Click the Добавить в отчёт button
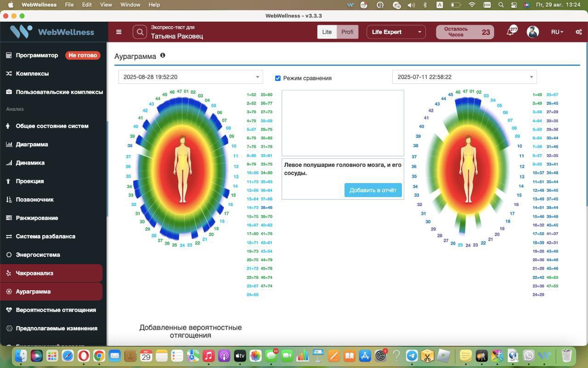The height and width of the screenshot is (368, 588). tap(373, 190)
